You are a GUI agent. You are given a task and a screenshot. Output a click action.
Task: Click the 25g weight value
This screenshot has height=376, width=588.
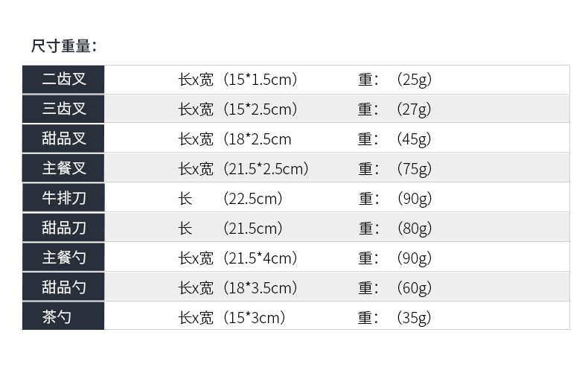click(414, 80)
